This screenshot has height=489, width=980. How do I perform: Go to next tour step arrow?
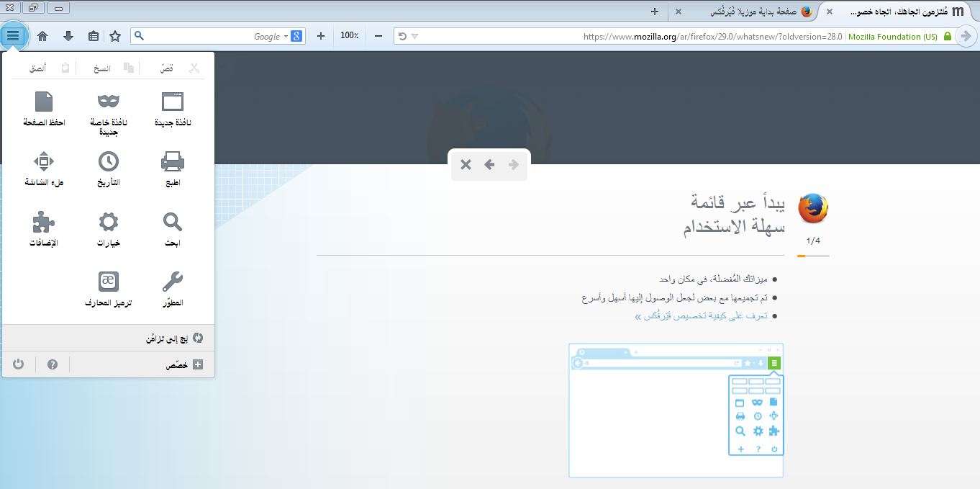point(514,165)
